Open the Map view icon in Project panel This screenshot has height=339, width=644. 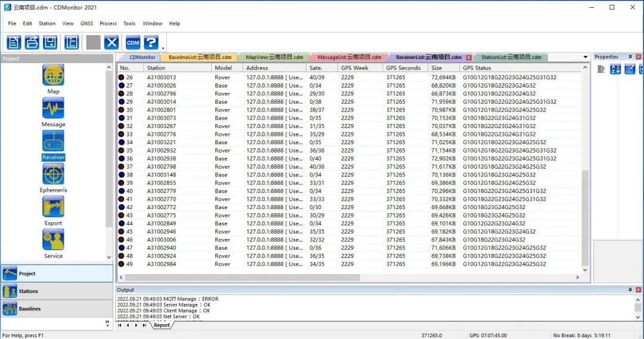53,76
